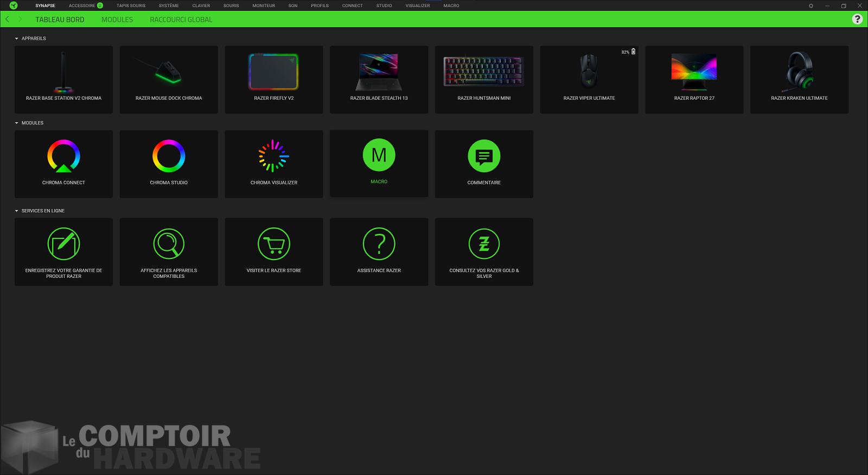Image resolution: width=868 pixels, height=475 pixels.
Task: Select the Razer Huntsman Mini keyboard
Action: [x=484, y=80]
